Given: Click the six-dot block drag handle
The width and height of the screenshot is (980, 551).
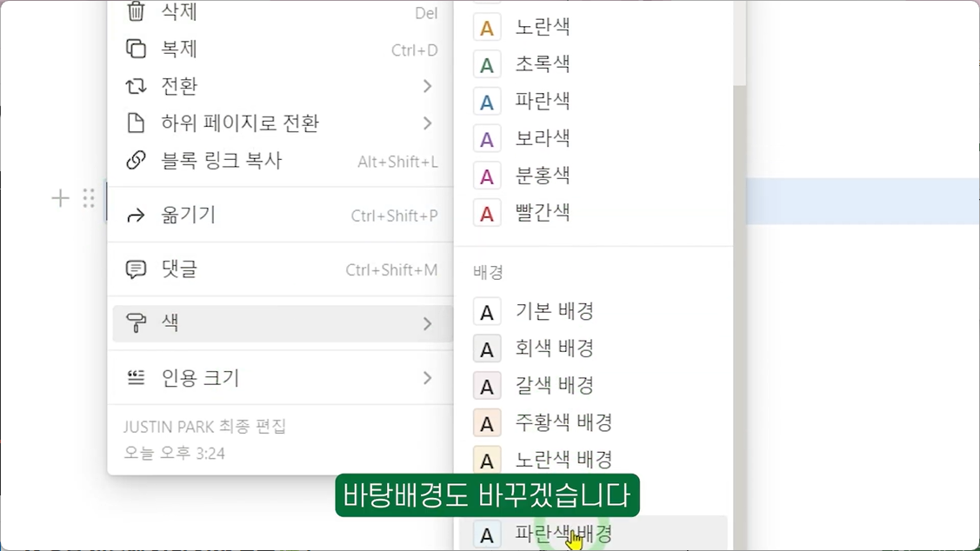Looking at the screenshot, I should click(x=89, y=199).
